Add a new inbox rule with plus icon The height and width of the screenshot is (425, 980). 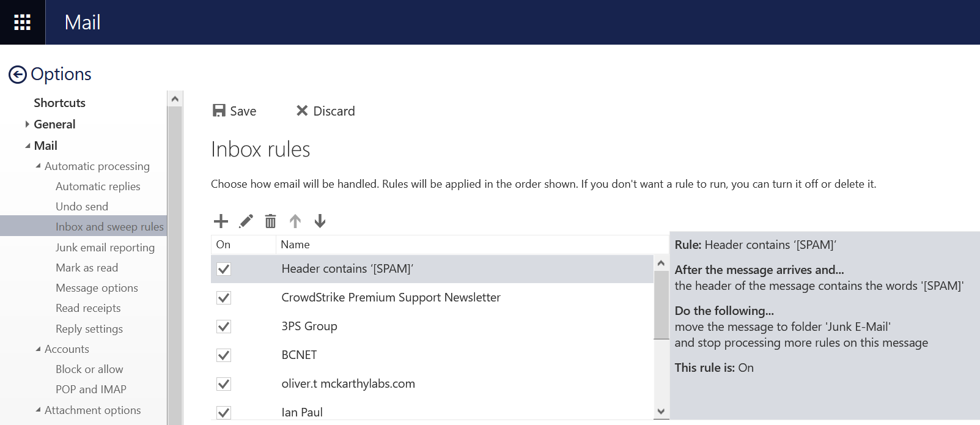click(x=221, y=221)
